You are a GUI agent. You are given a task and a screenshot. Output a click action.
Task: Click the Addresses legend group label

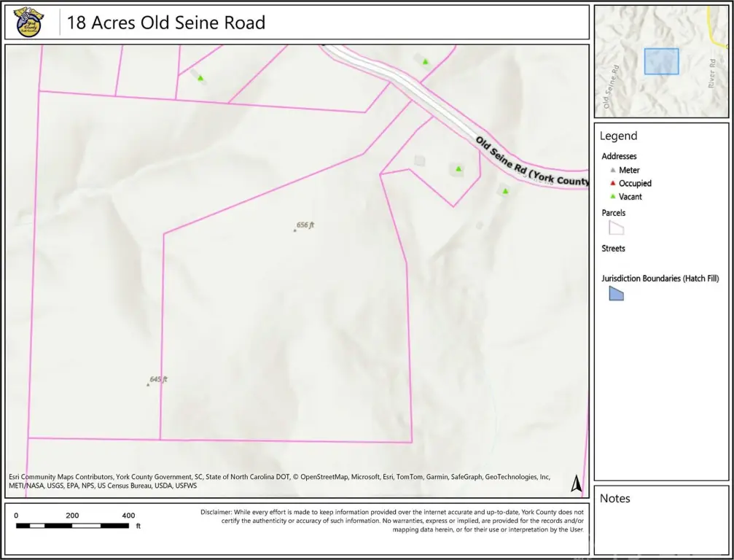(619, 156)
